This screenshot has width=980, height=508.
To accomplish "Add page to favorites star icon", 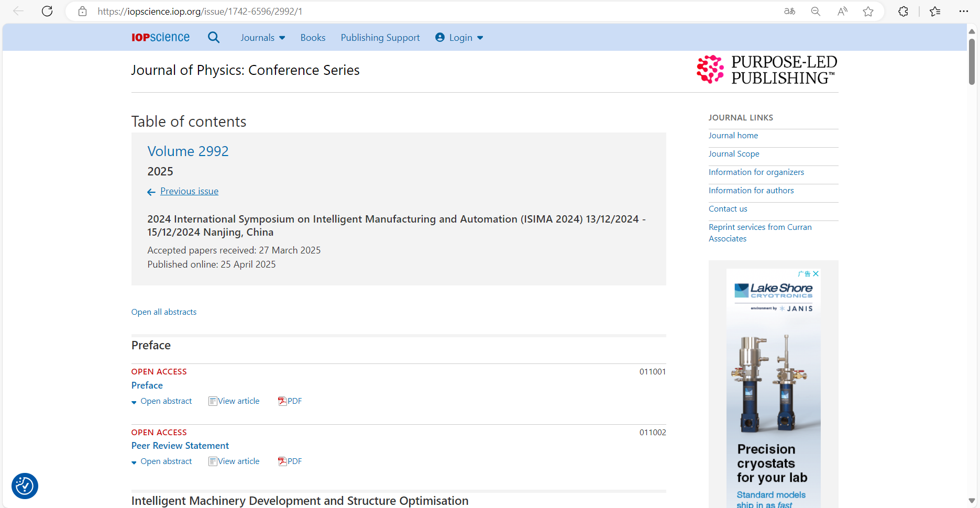I will tap(868, 11).
